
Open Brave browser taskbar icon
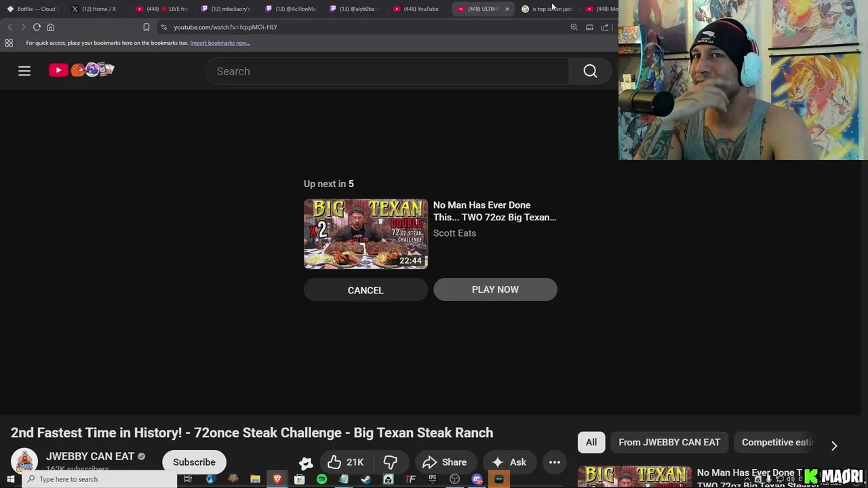(277, 479)
